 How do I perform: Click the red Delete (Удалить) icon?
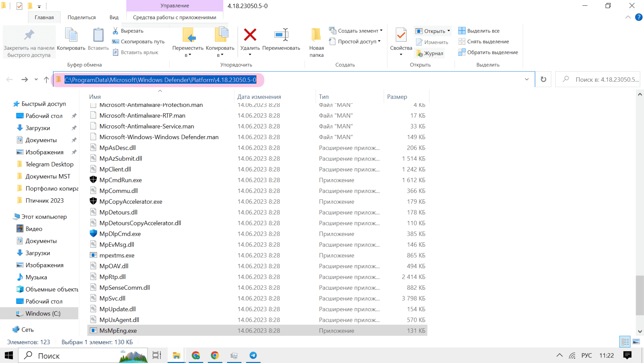point(250,35)
